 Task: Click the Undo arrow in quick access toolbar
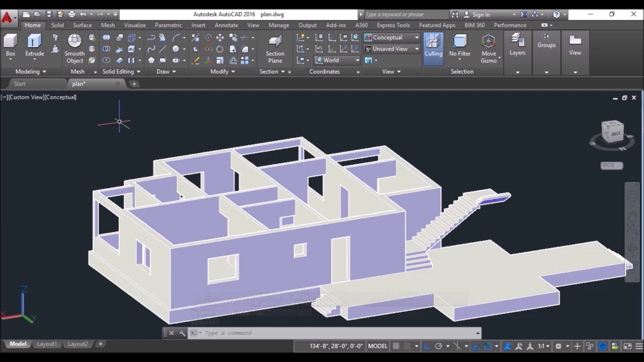[83, 15]
